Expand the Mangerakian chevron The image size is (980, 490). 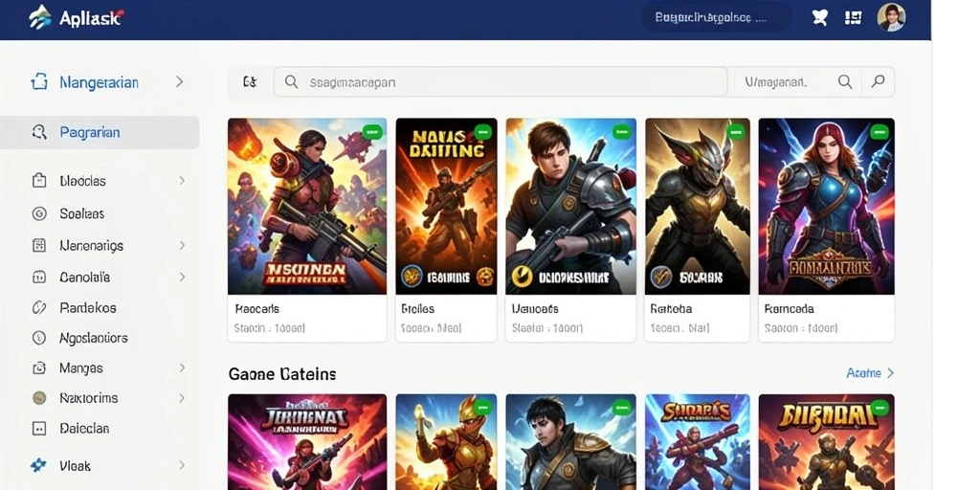pos(179,82)
